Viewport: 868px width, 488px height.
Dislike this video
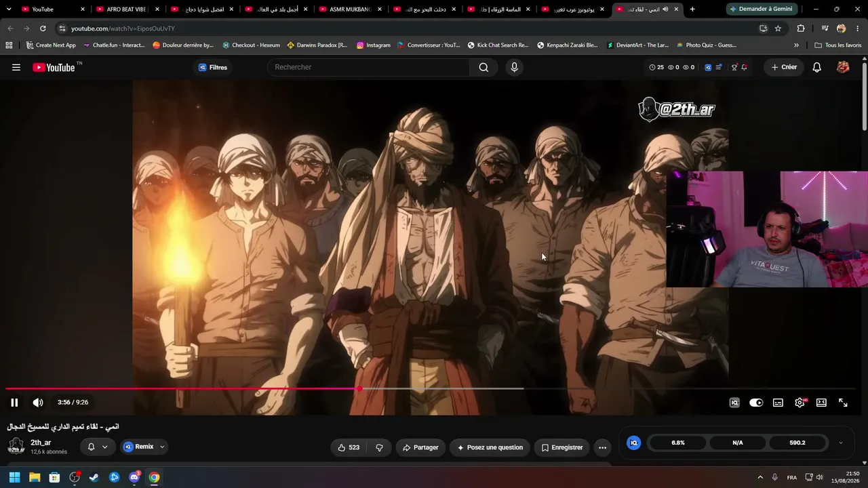pyautogui.click(x=379, y=447)
